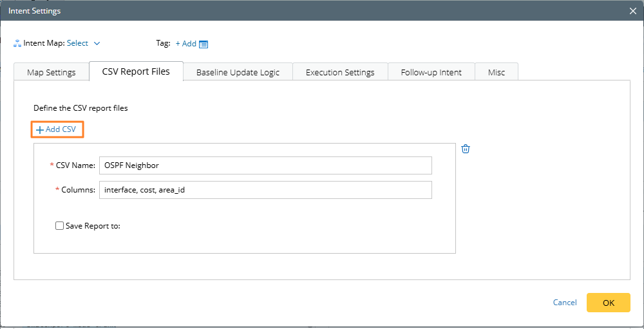The height and width of the screenshot is (329, 644).
Task: Click the CSV Name input field
Action: (x=265, y=165)
